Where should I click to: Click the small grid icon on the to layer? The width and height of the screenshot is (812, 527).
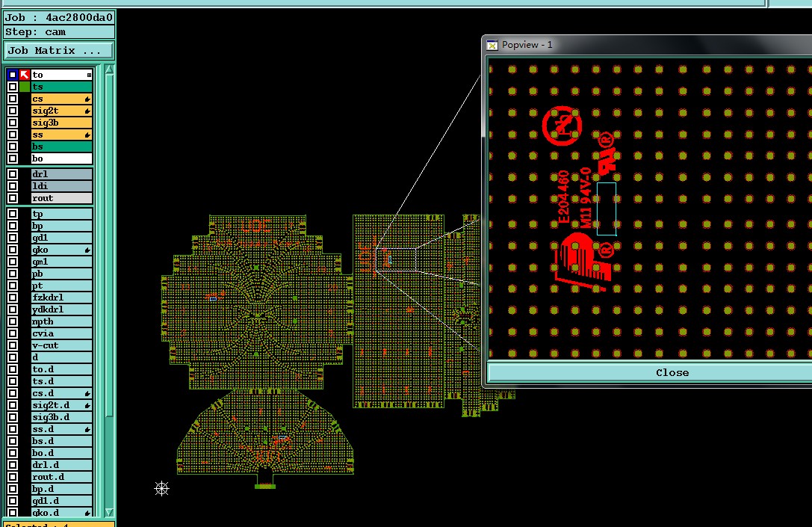[x=89, y=75]
